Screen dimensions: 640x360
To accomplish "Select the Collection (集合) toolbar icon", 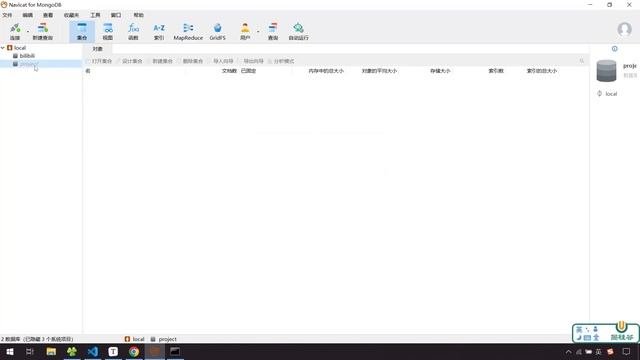I will [82, 31].
